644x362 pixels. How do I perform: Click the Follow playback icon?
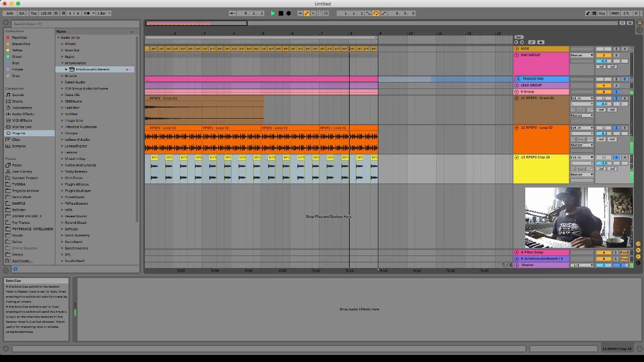click(231, 13)
